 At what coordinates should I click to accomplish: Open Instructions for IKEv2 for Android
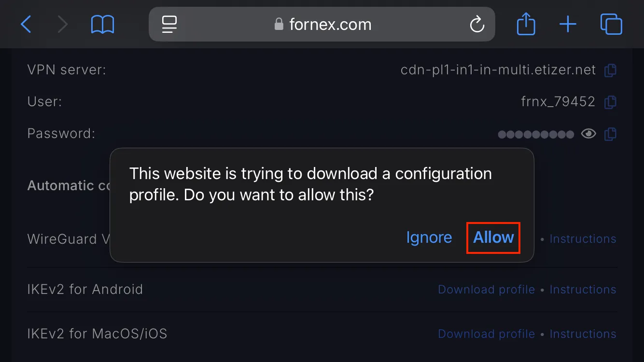(583, 290)
